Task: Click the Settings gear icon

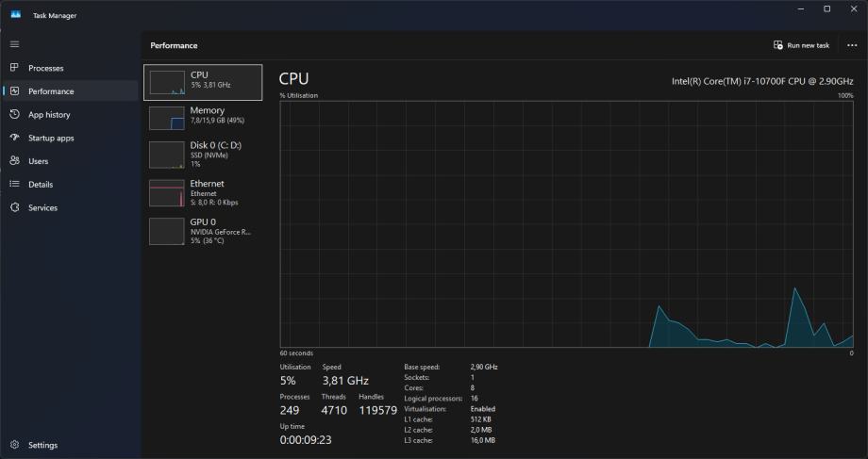Action: pyautogui.click(x=14, y=445)
